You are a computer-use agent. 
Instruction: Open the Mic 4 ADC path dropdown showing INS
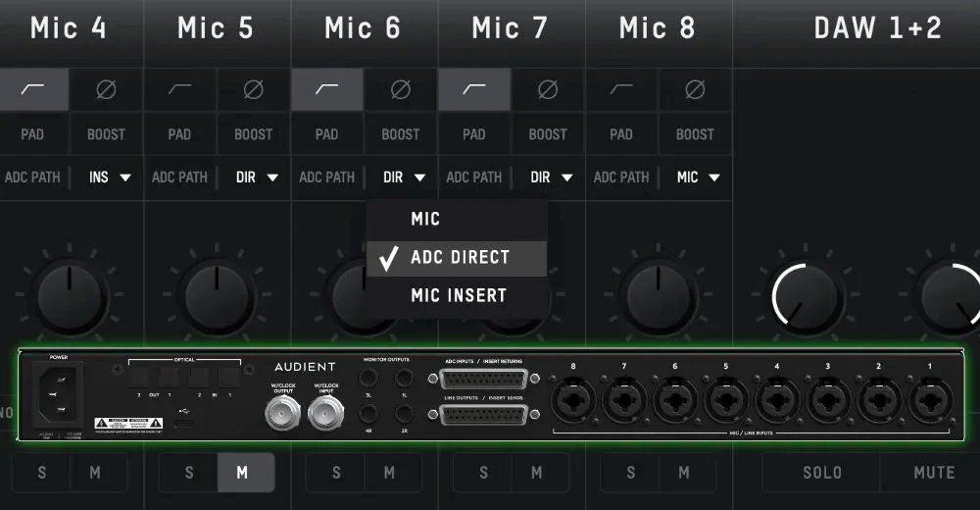click(109, 178)
